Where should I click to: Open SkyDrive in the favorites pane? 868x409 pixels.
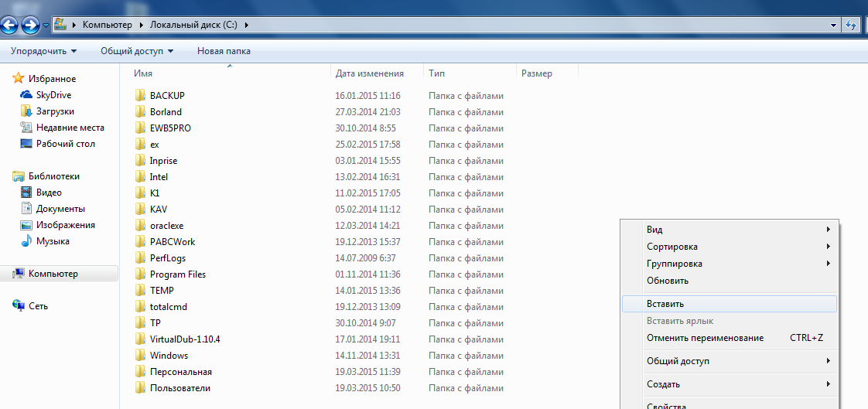pos(53,95)
